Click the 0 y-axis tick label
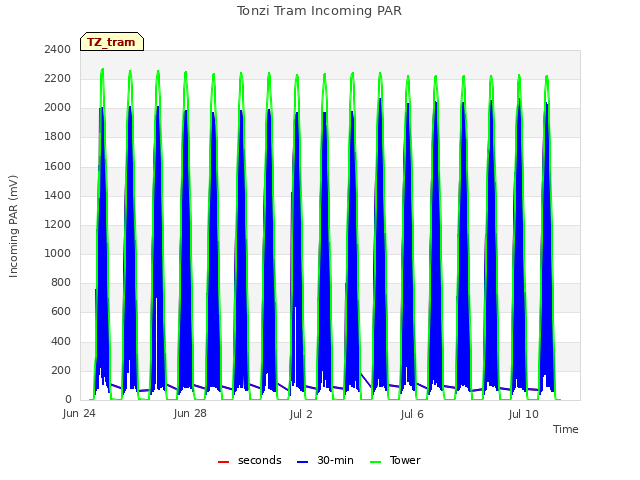The width and height of the screenshot is (640, 480). click(68, 400)
